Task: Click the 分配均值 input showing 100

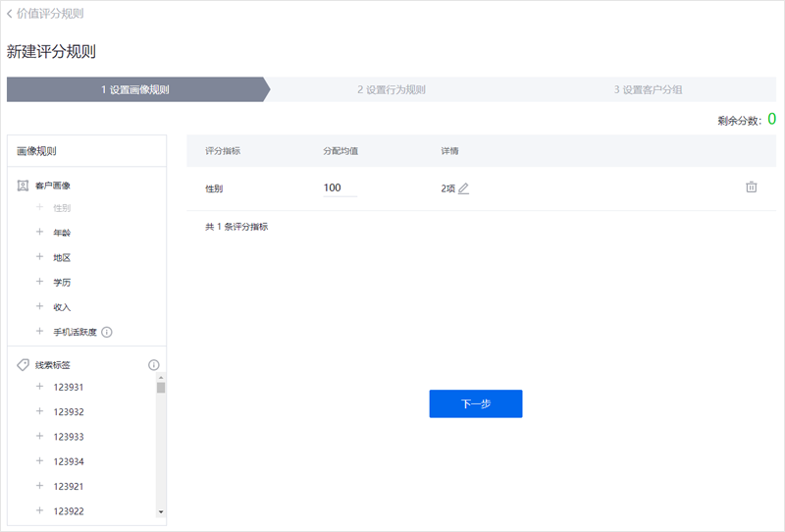Action: (340, 187)
